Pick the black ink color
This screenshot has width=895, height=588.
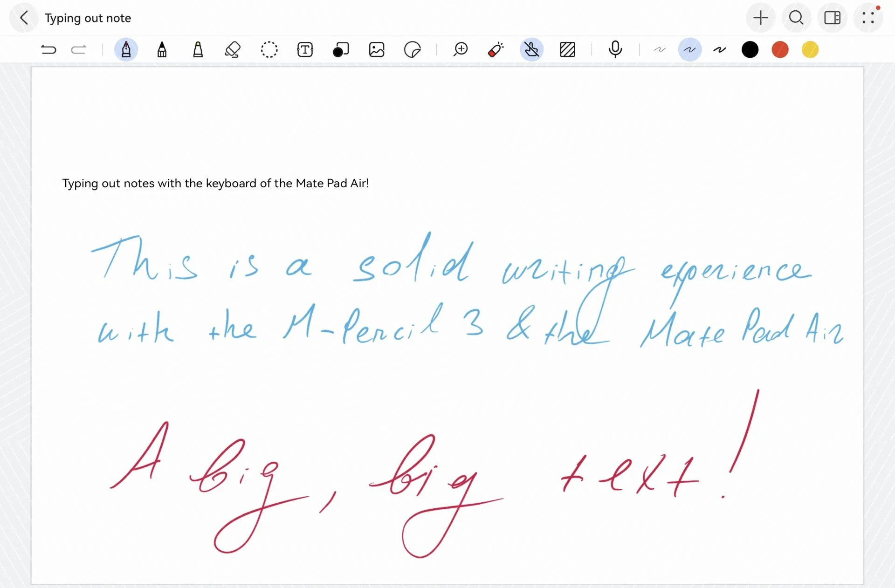tap(750, 49)
